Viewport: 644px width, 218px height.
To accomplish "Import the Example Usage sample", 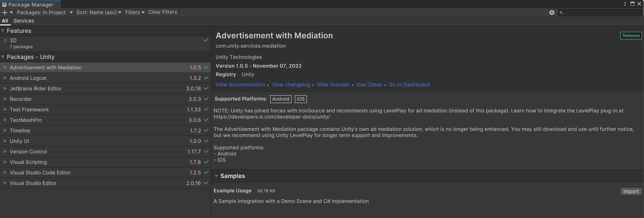I will pos(631,192).
